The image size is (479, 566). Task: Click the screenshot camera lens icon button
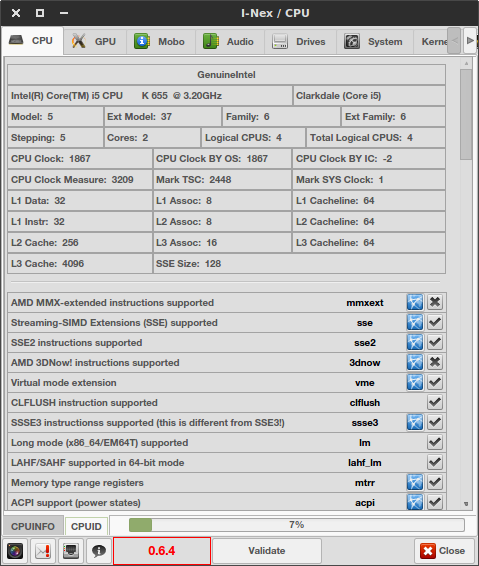pyautogui.click(x=15, y=551)
